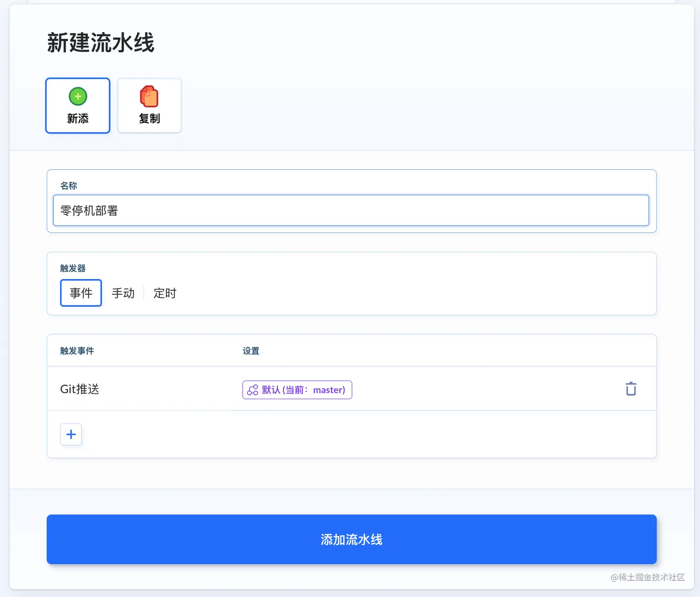Viewport: 700px width, 597px height.
Task: Click the 名称 input field containing 零停机部署
Action: [351, 211]
